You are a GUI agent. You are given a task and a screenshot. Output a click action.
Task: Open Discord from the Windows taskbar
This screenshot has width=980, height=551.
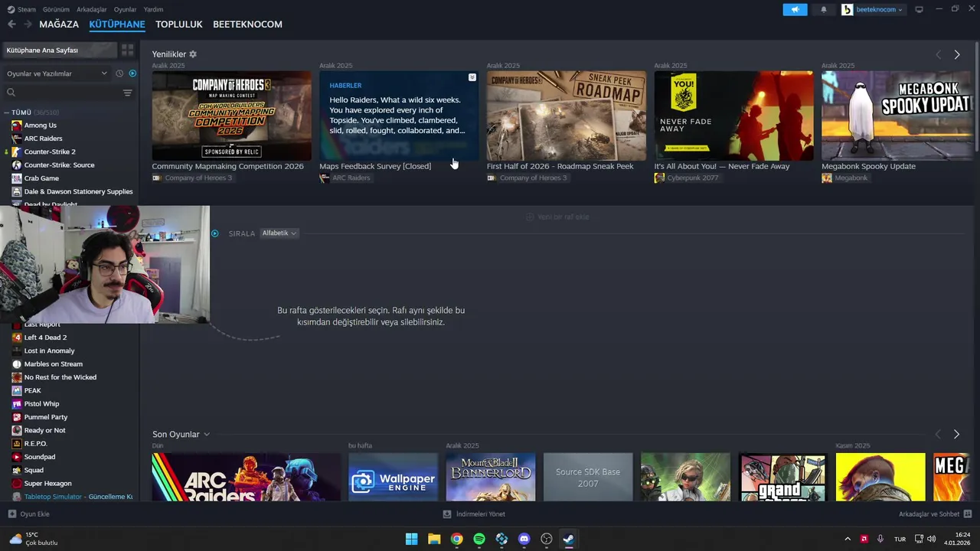pos(524,539)
